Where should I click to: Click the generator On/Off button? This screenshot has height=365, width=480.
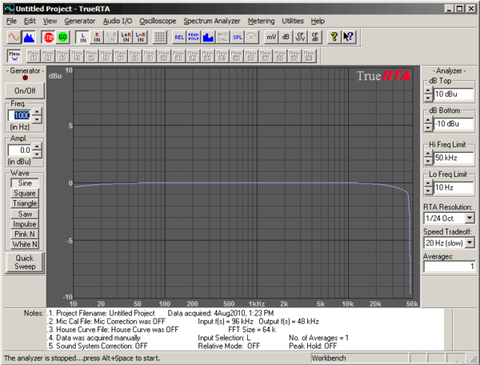(25, 91)
